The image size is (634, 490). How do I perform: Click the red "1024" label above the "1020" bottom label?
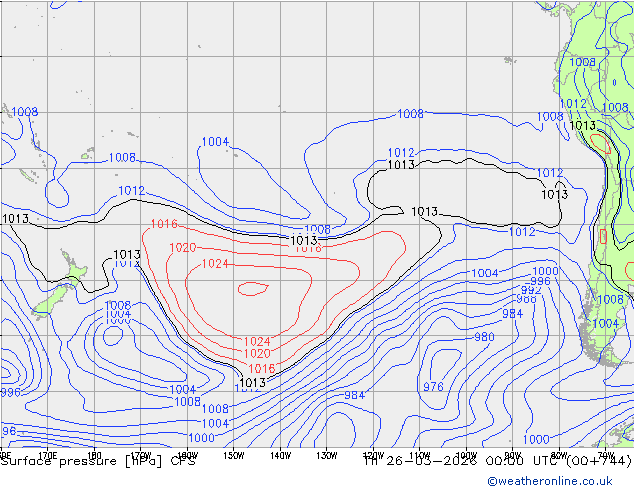pos(257,342)
